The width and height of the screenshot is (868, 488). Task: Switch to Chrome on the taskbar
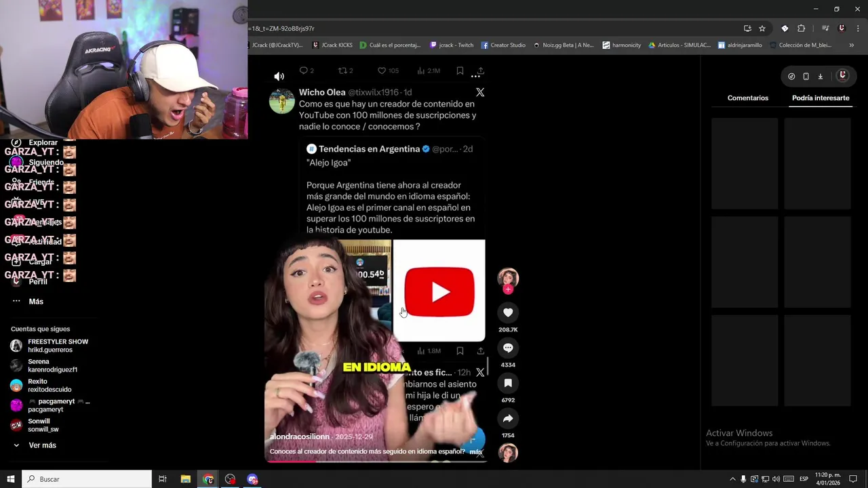coord(208,479)
